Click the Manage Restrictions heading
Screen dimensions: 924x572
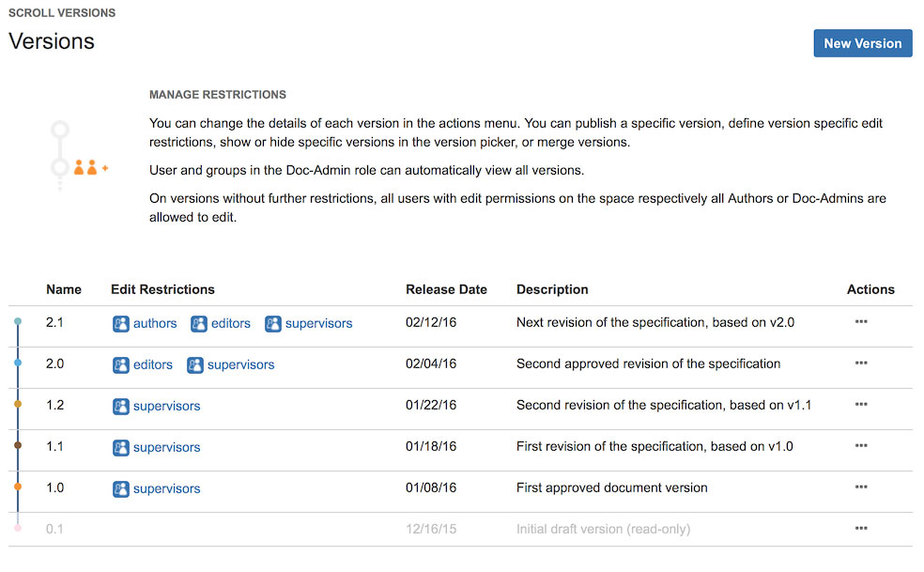218,94
